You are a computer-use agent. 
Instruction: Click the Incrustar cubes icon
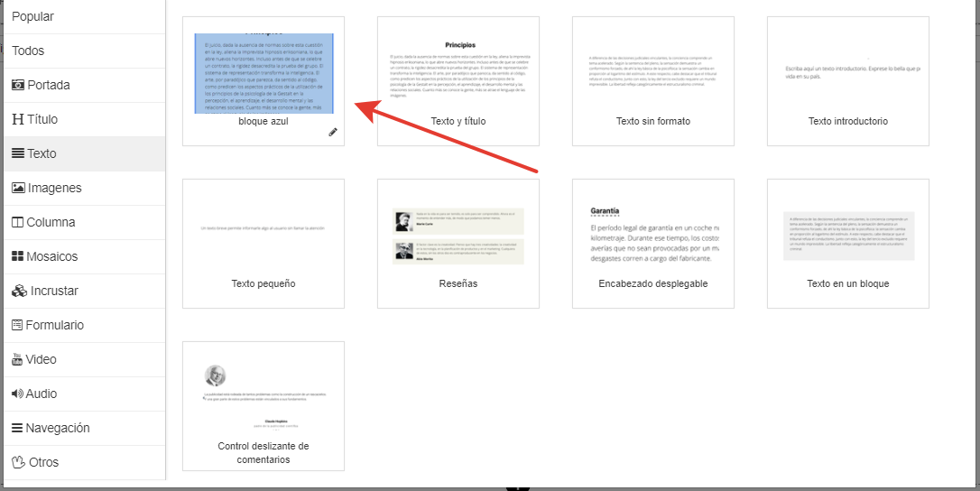(19, 291)
